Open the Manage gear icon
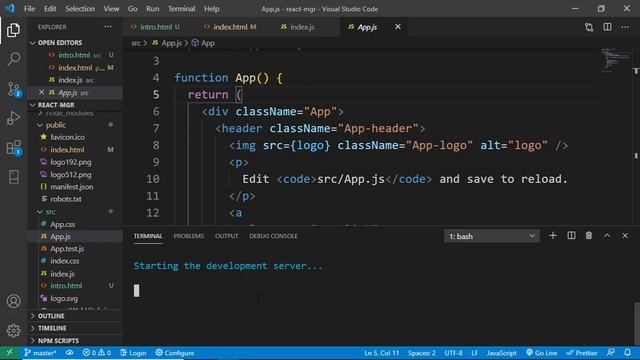 coord(13,330)
